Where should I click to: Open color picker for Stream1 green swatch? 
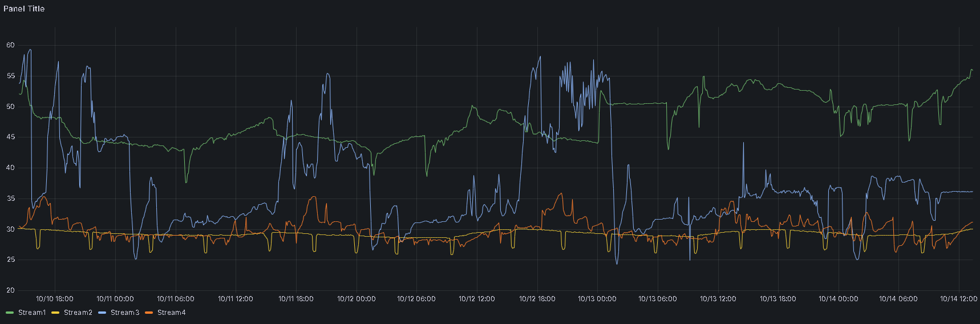point(10,313)
